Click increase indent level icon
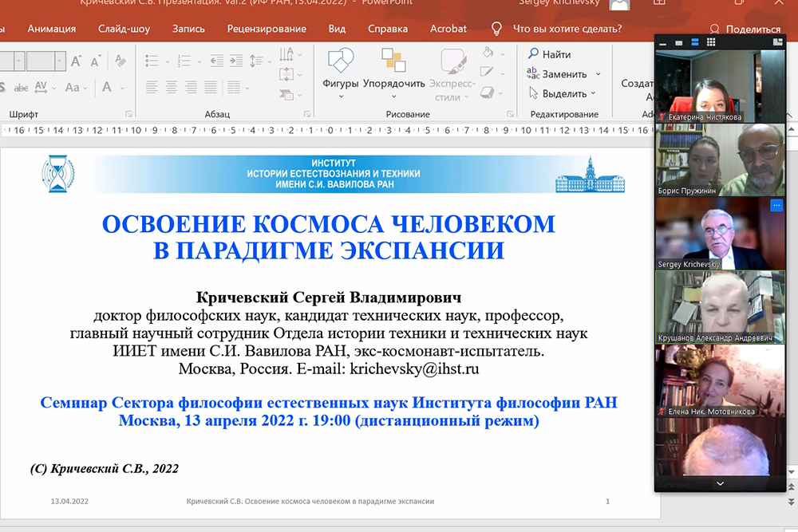This screenshot has height=532, width=798. 236,61
